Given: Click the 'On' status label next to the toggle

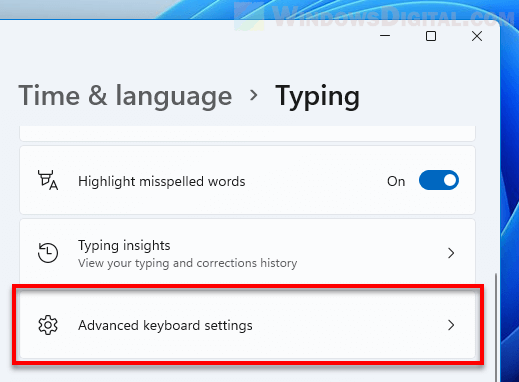Looking at the screenshot, I should (x=396, y=182).
